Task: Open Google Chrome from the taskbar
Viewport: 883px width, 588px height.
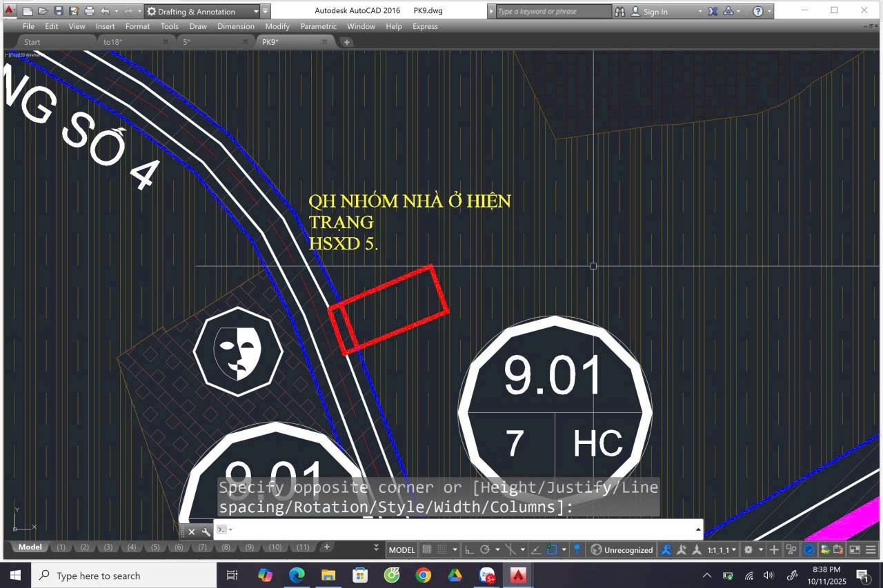Action: click(x=423, y=575)
